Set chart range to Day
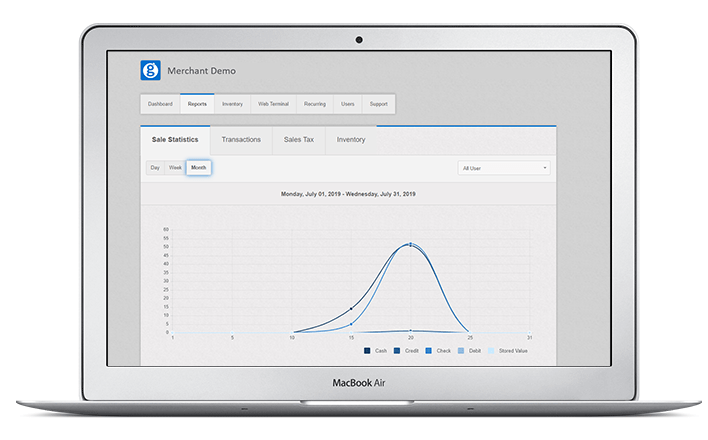 [x=155, y=168]
